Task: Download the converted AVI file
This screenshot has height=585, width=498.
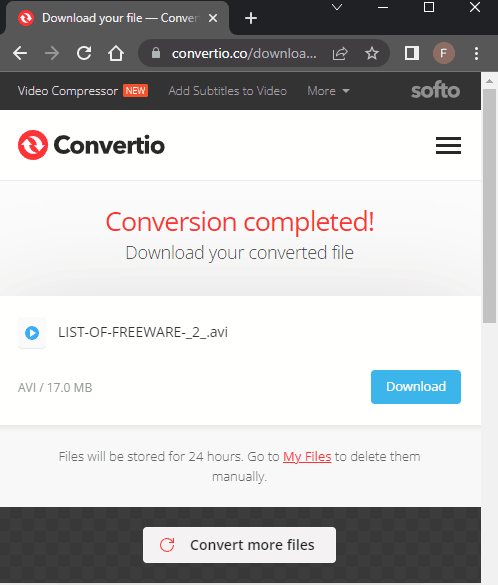Action: pyautogui.click(x=416, y=387)
